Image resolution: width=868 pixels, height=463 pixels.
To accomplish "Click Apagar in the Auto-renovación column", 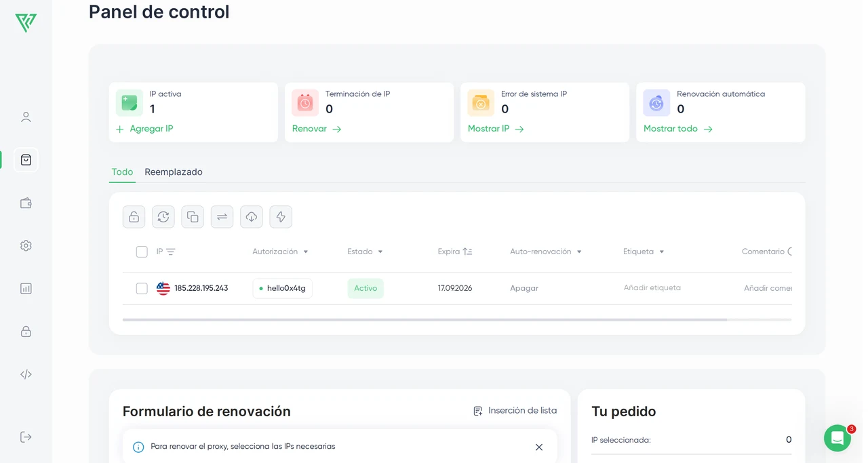I will 524,288.
